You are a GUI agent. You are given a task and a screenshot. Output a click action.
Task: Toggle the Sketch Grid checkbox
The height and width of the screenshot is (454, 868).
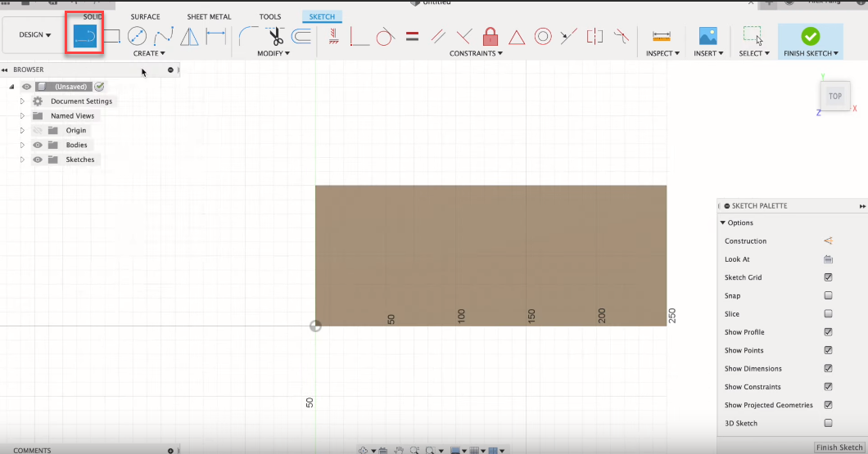pos(828,277)
